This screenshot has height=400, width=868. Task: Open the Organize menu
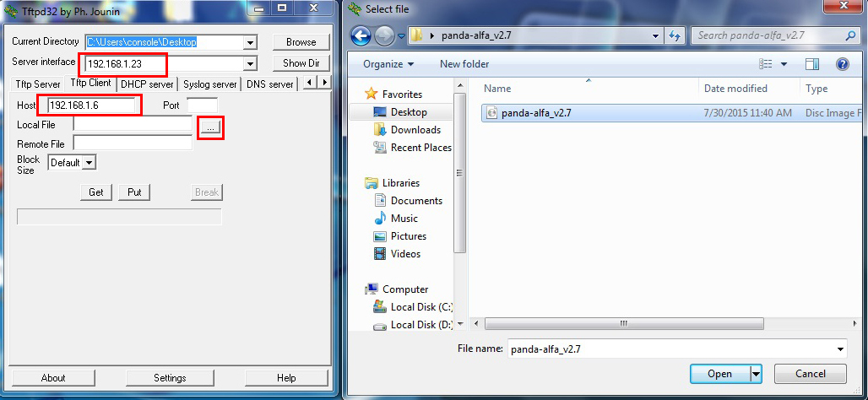[x=388, y=64]
